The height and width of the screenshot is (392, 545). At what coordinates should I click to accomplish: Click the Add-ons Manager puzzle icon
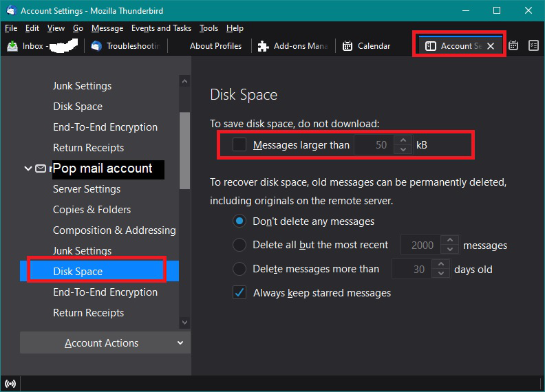click(263, 46)
